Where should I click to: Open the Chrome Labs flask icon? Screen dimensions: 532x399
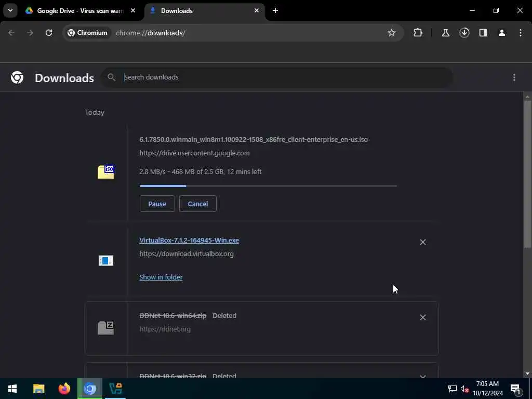tap(445, 33)
